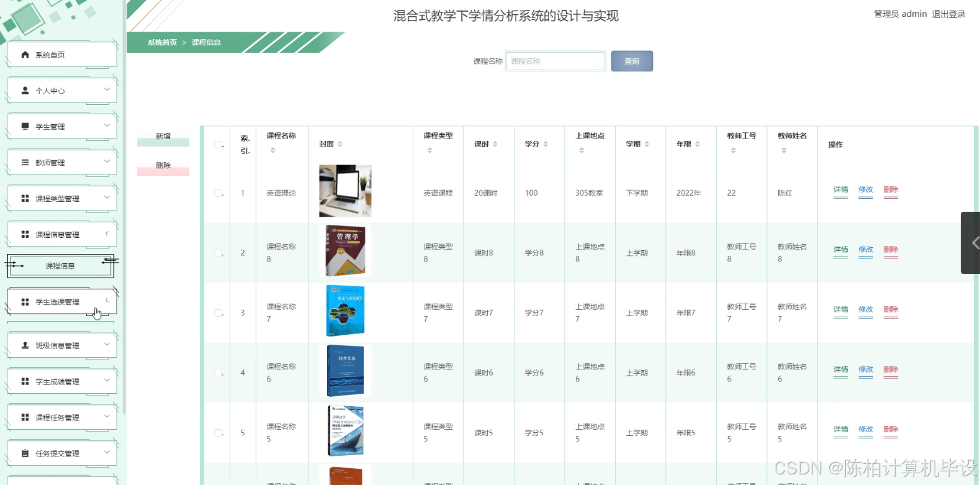Screen dimensions: 980x485
Task: Open 系统首页 in the sidebar
Action: [62, 55]
